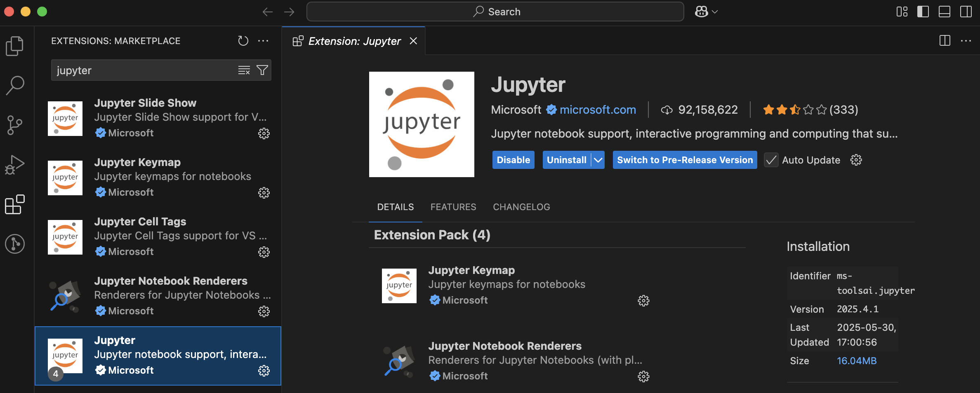Open the Explorer view in the activity bar
This screenshot has height=393, width=980.
click(x=15, y=46)
